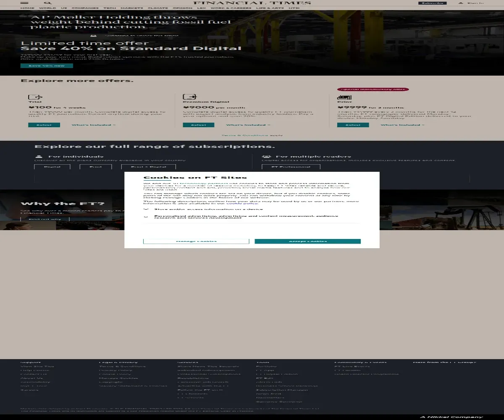Expand What's included for Premium Digital
The image size is (504, 420).
pyautogui.click(x=248, y=125)
